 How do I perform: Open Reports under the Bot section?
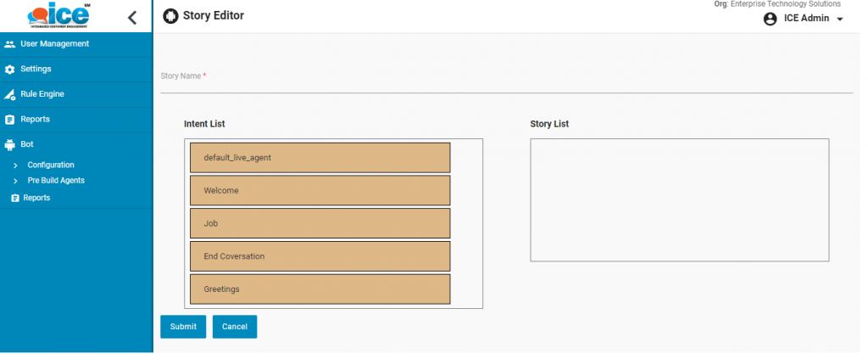[36, 198]
